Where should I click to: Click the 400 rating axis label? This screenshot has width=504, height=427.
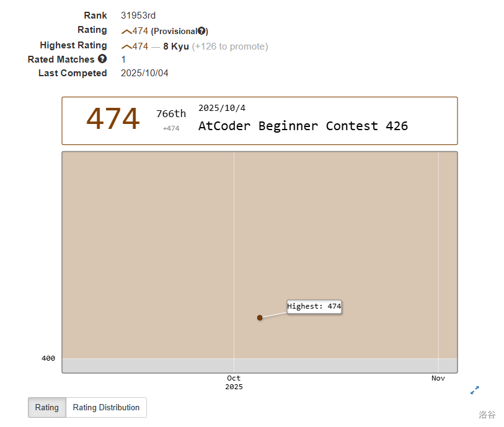(48, 358)
